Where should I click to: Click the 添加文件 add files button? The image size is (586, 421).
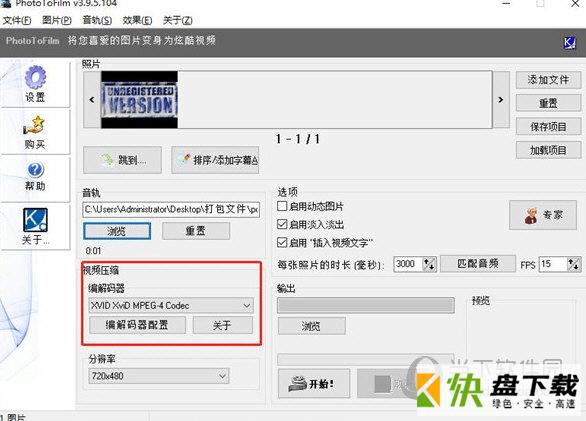click(x=548, y=80)
